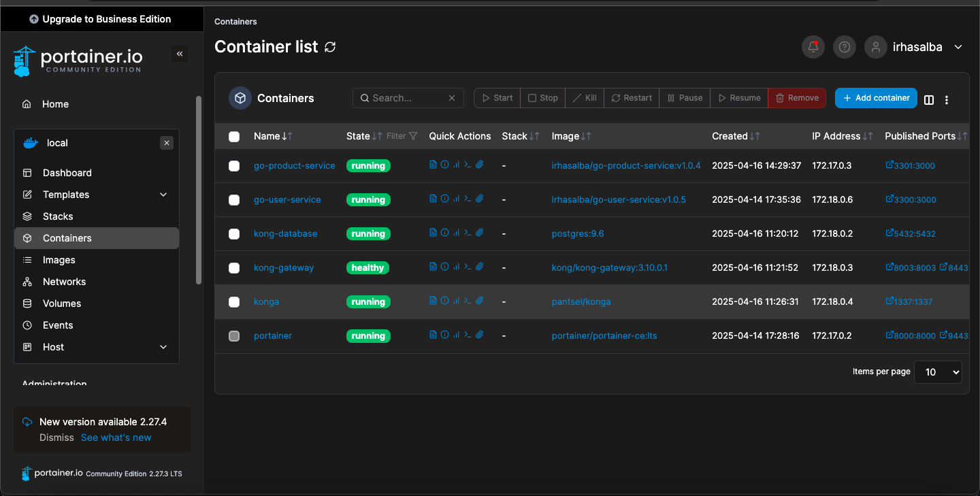The height and width of the screenshot is (496, 980).
Task: Open the Items per page dropdown
Action: (938, 372)
